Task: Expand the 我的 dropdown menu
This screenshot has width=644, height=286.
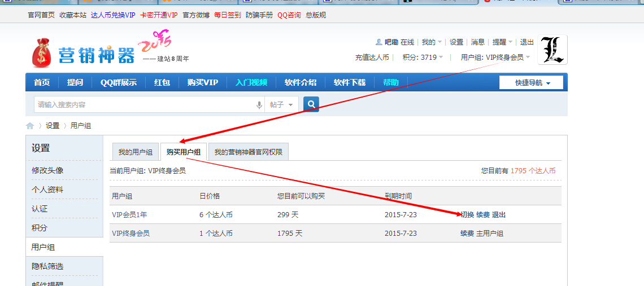Action: coord(432,42)
